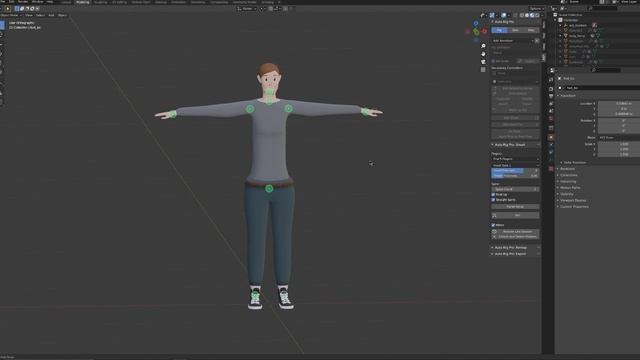The image size is (640, 360).
Task: Expand the Viewport Display section
Action: point(573,200)
